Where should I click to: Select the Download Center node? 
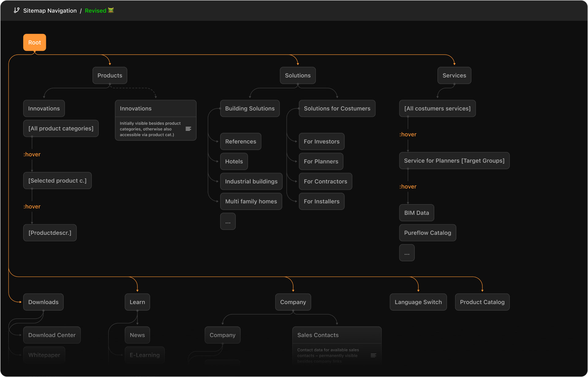pyautogui.click(x=52, y=335)
